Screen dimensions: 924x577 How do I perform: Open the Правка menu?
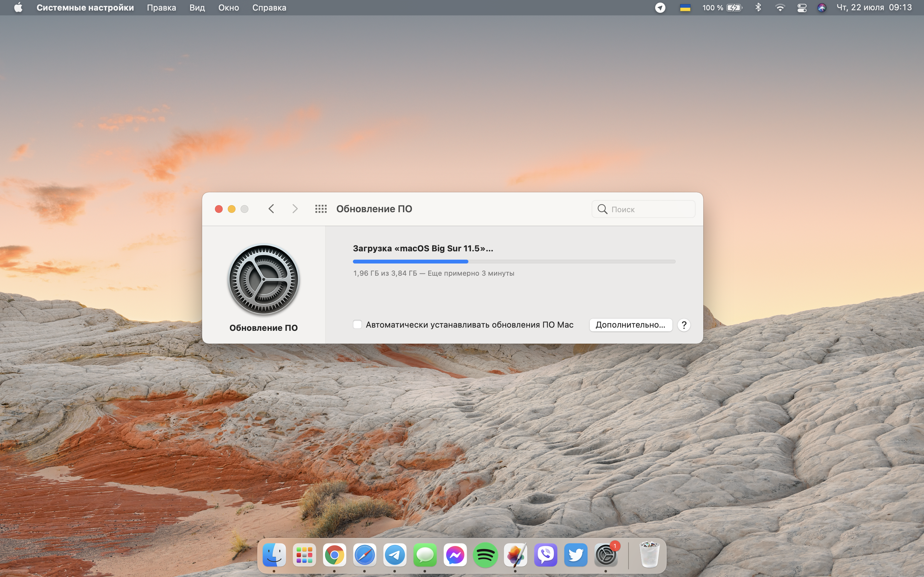pyautogui.click(x=161, y=8)
